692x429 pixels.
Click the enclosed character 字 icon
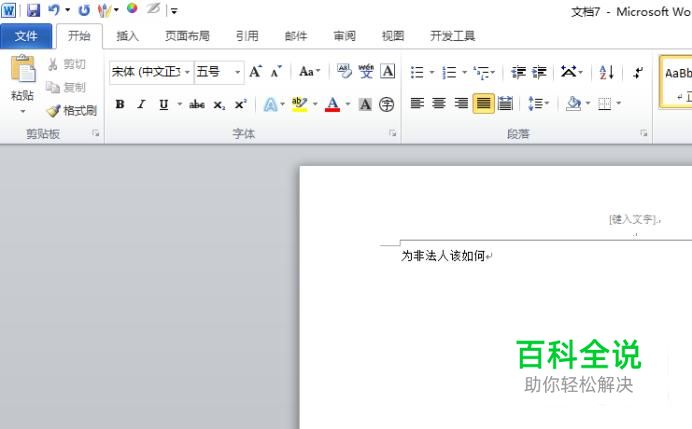[x=387, y=105]
